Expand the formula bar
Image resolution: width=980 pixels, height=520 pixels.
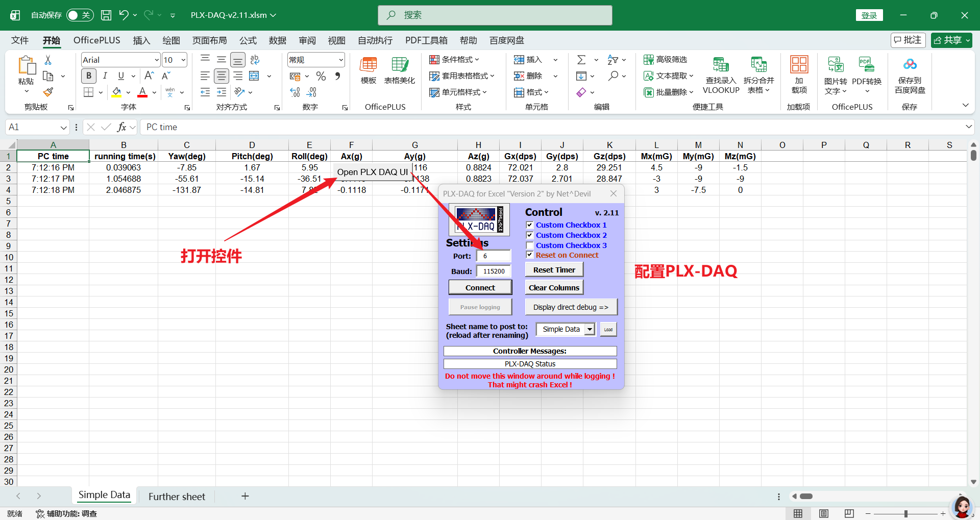(x=968, y=127)
